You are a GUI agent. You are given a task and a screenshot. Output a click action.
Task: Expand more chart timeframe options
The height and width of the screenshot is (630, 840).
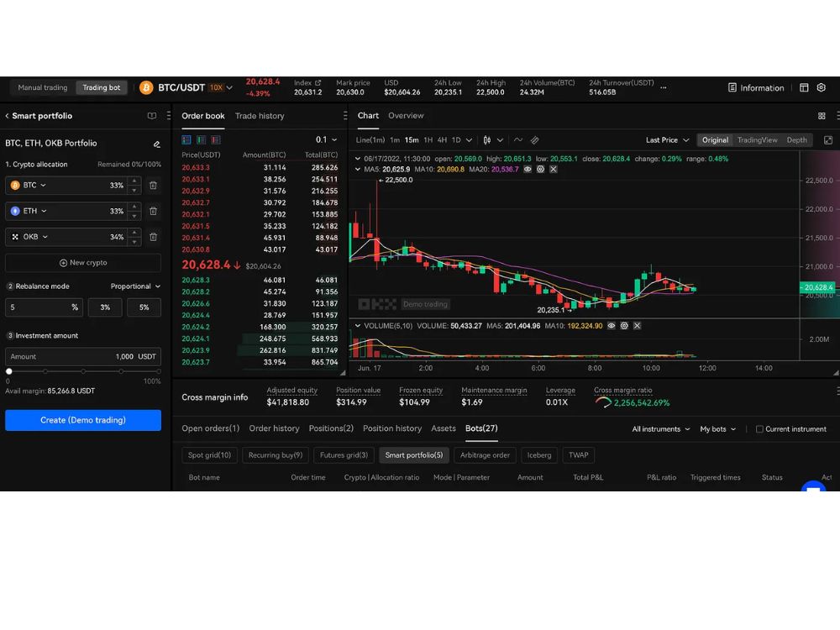pos(470,140)
